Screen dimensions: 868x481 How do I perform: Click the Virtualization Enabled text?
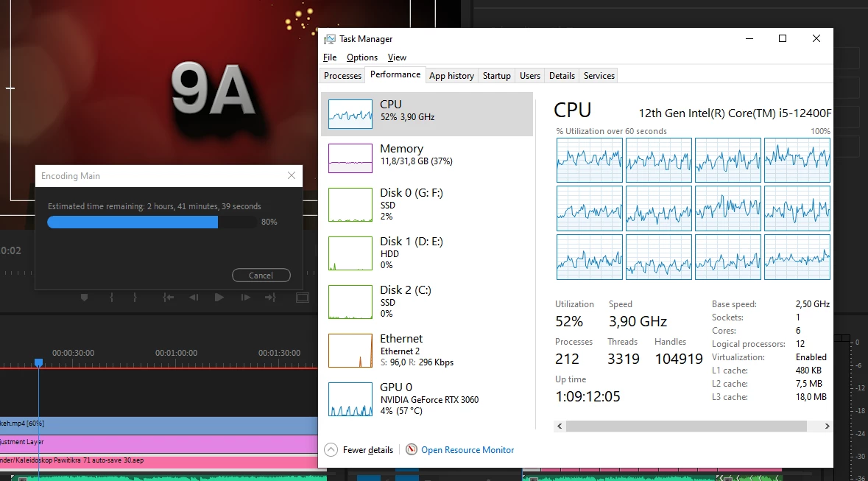click(x=811, y=357)
